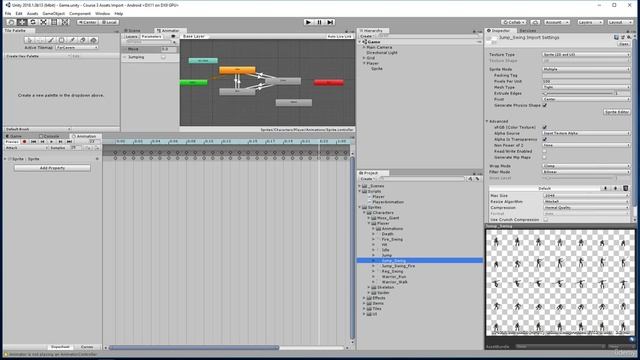Open the Layers dropdown in toolbar
The height and width of the screenshot is (360, 640).
coord(589,22)
